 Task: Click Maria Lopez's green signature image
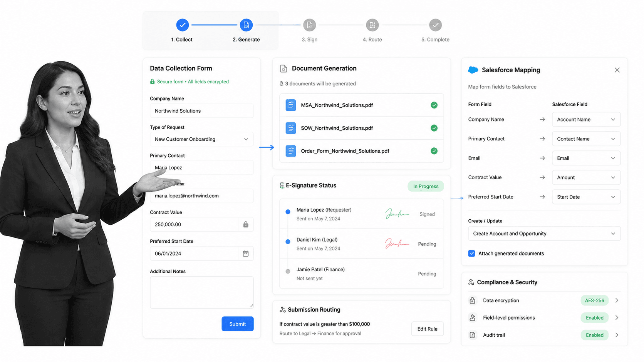pos(397,214)
